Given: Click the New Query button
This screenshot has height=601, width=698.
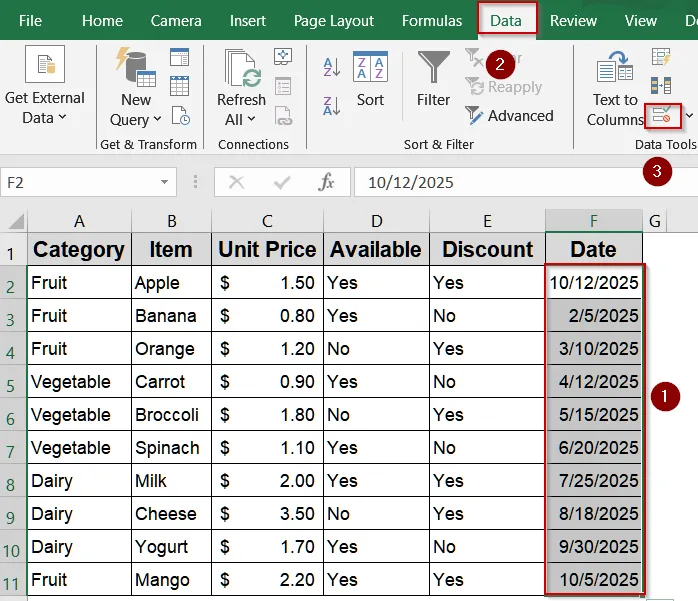Looking at the screenshot, I should pos(136,86).
